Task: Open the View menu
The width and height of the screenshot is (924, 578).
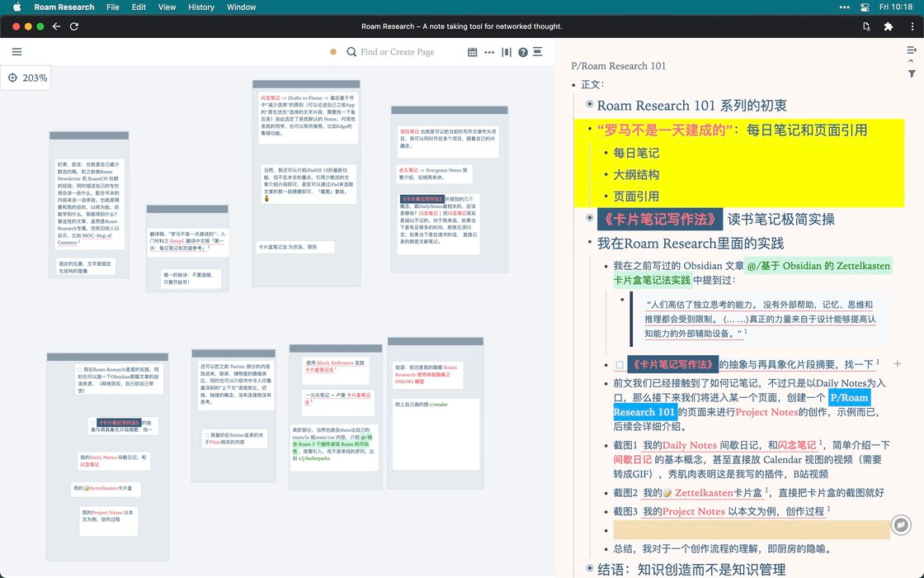Action: [x=167, y=7]
